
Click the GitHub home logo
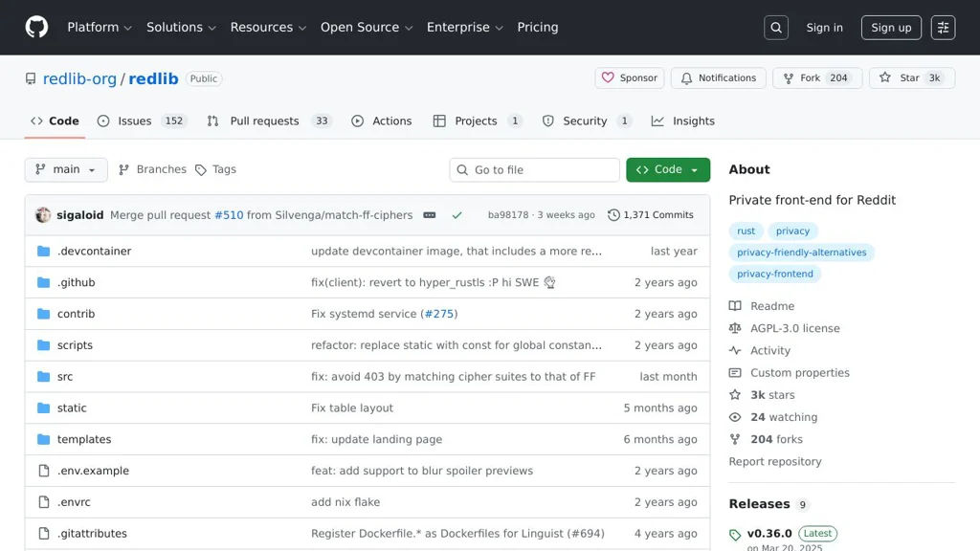(x=36, y=27)
